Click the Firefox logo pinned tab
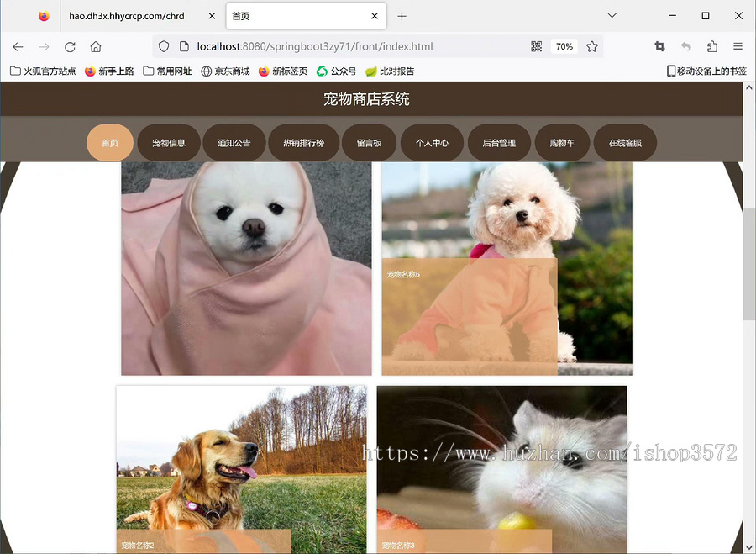756x554 pixels. click(44, 16)
